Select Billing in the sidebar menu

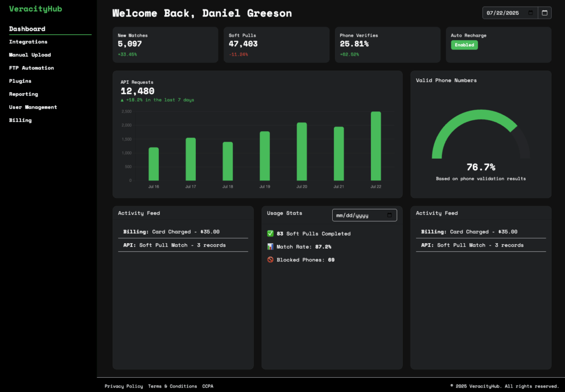(x=20, y=120)
